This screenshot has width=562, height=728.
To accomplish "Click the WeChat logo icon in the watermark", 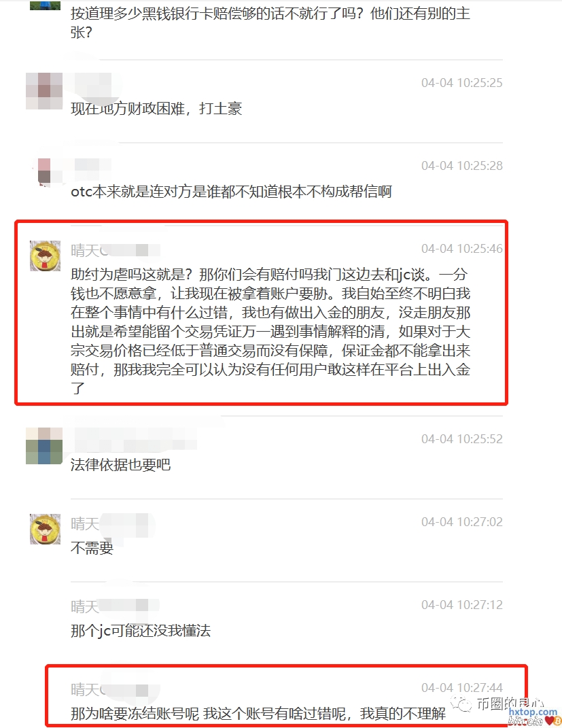I will click(x=461, y=704).
